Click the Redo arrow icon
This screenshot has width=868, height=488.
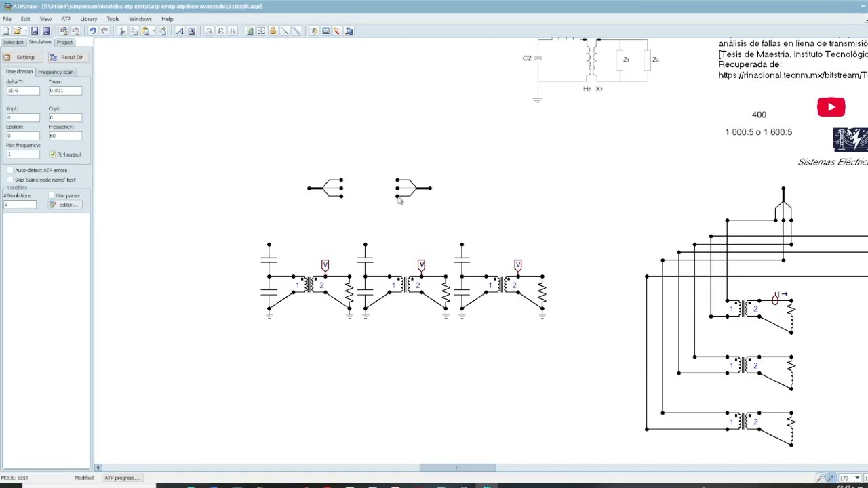(104, 30)
